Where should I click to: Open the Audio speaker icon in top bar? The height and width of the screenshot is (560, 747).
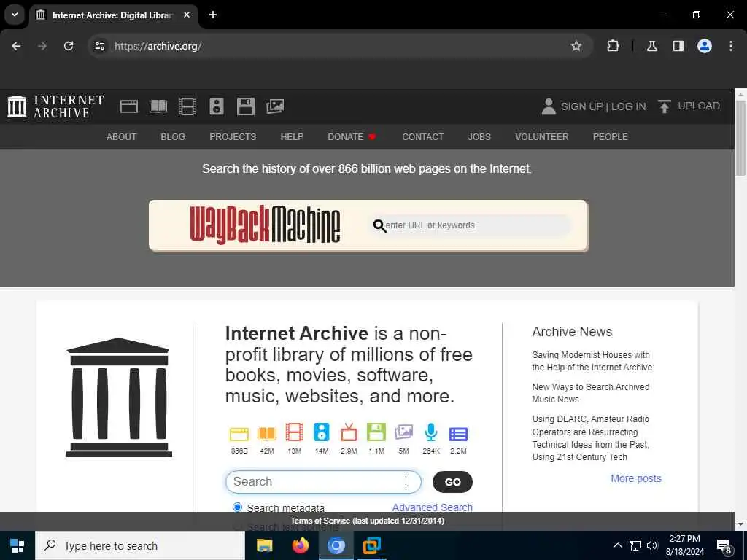point(216,106)
